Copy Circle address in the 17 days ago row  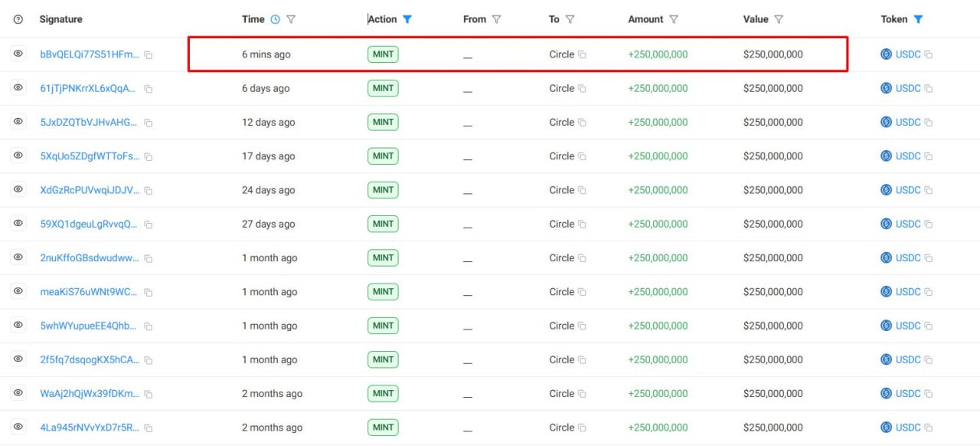pos(582,156)
